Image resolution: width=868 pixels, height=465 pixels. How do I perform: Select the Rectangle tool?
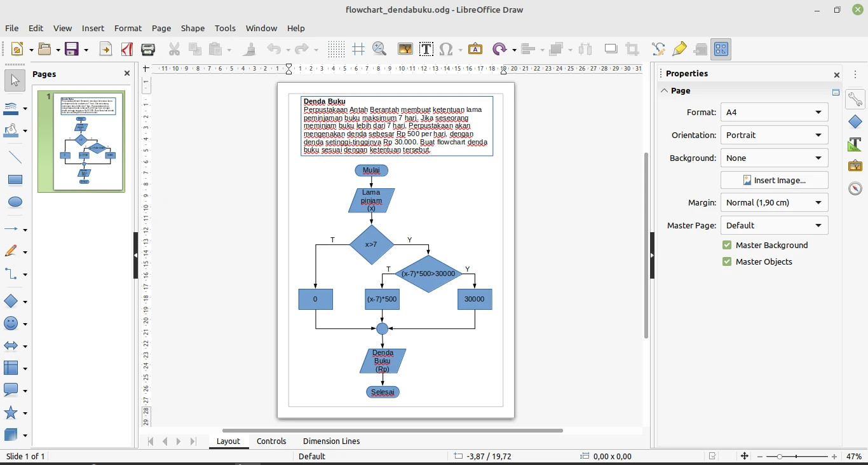(15, 180)
